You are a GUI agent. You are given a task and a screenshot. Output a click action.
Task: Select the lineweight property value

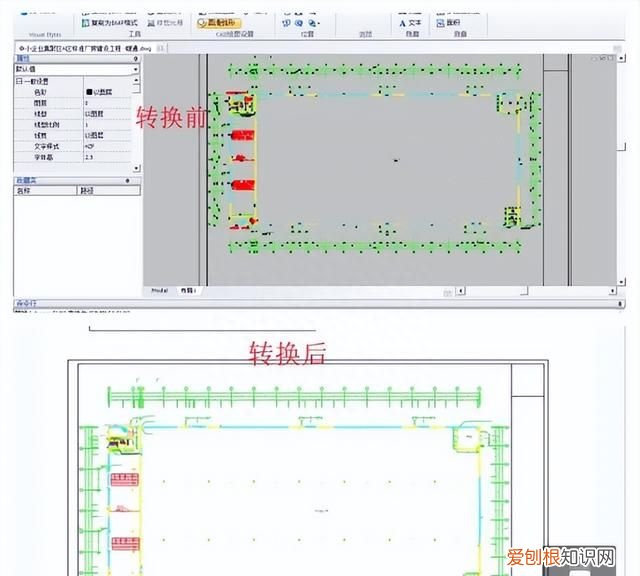tap(94, 135)
